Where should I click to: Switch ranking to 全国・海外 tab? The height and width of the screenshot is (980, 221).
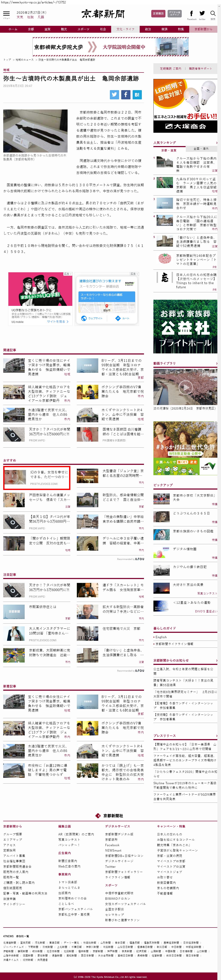(201, 149)
